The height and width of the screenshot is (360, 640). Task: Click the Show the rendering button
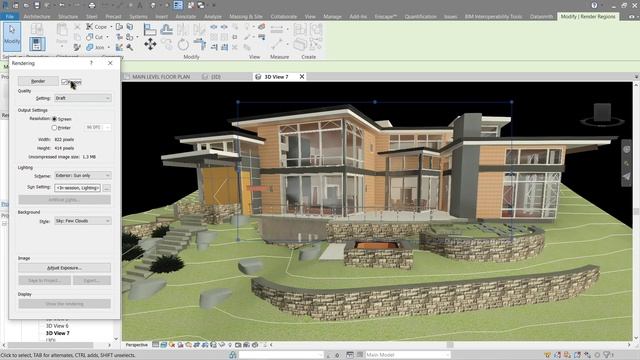point(64,304)
